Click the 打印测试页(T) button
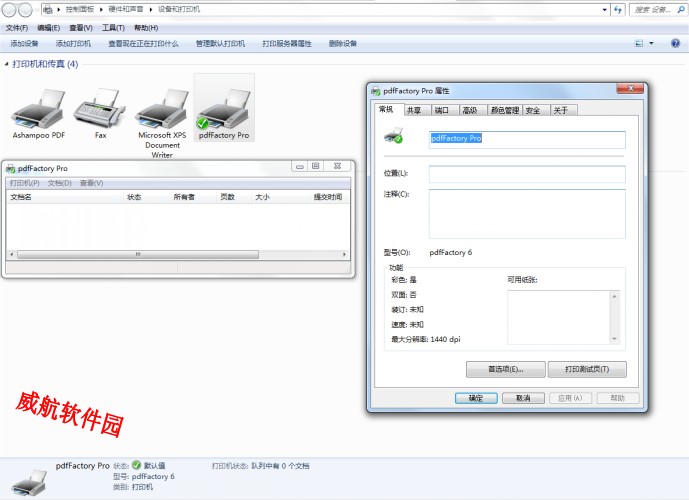 tap(587, 369)
